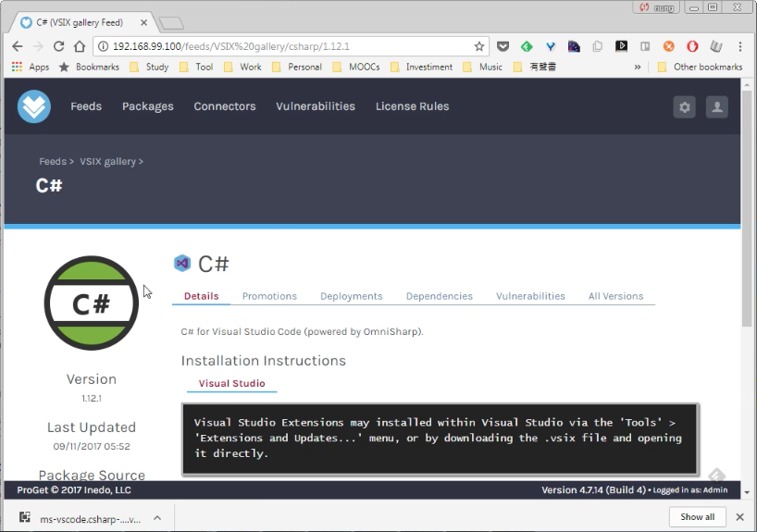
Task: Open the Apps grid shortcut
Action: (x=30, y=67)
